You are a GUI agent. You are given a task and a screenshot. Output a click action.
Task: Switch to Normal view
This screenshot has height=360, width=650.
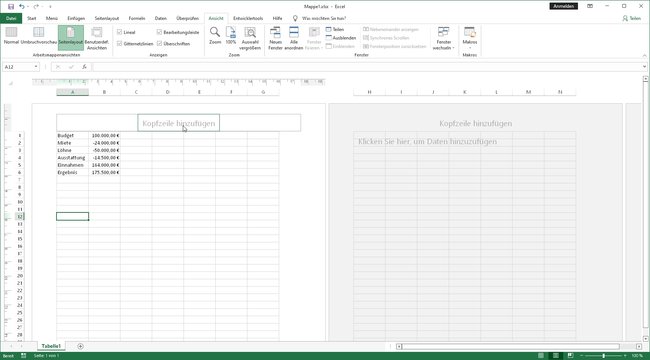tap(11, 36)
